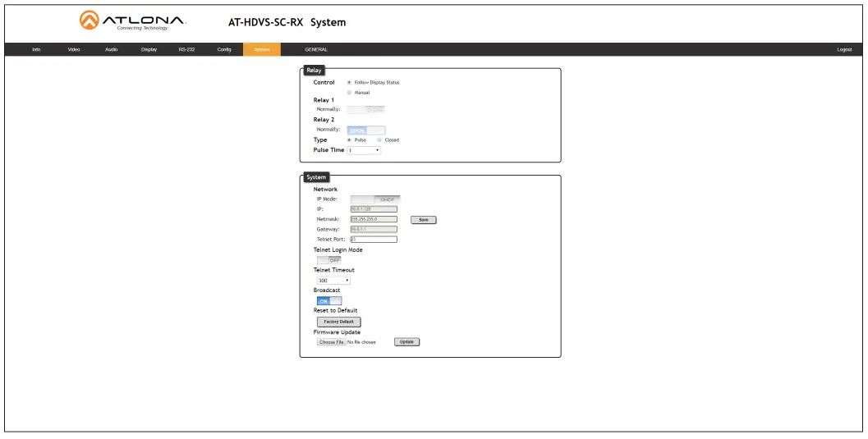The height and width of the screenshot is (439, 868).
Task: Click the Relay section header label
Action: (x=314, y=71)
